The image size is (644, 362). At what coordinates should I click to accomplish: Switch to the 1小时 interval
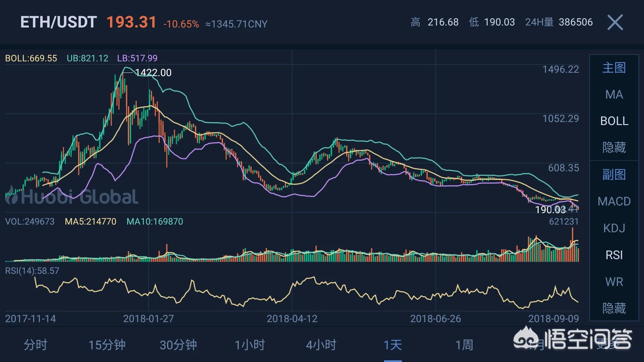[x=250, y=345]
